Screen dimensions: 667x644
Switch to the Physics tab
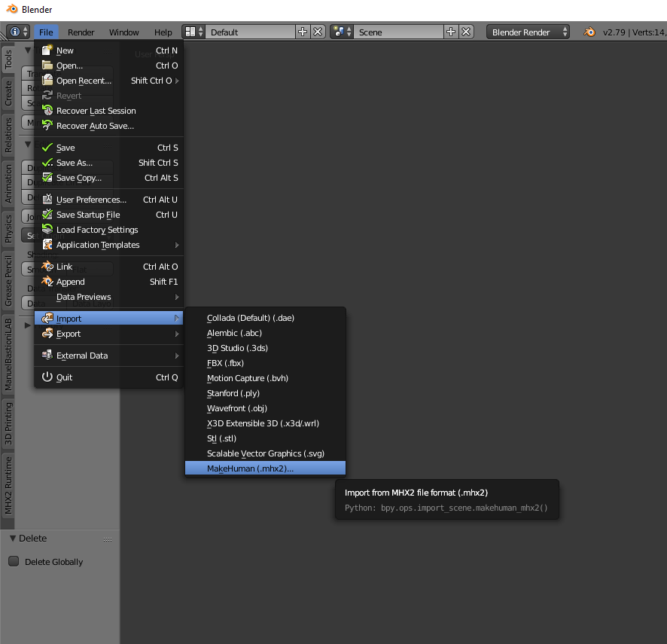(8, 228)
